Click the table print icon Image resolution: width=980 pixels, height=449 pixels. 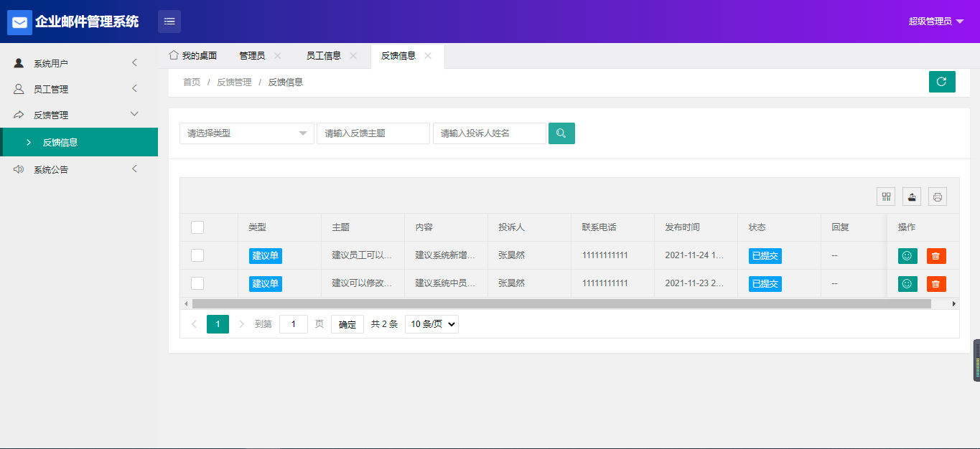click(938, 197)
